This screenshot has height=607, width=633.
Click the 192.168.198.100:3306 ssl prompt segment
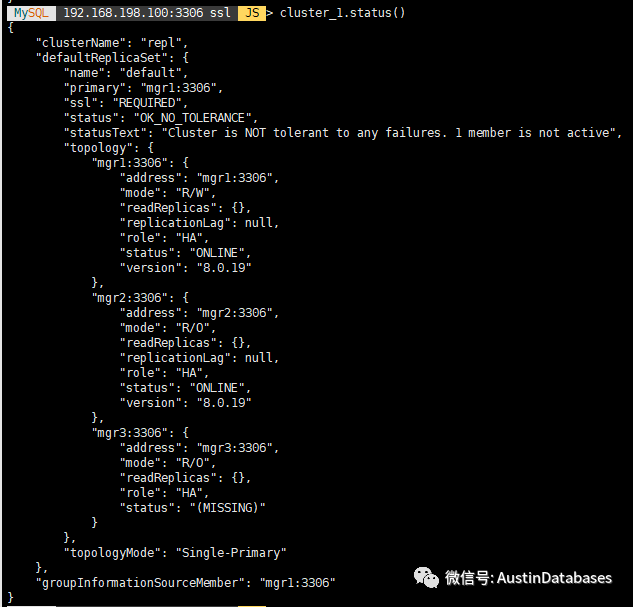tap(146, 12)
